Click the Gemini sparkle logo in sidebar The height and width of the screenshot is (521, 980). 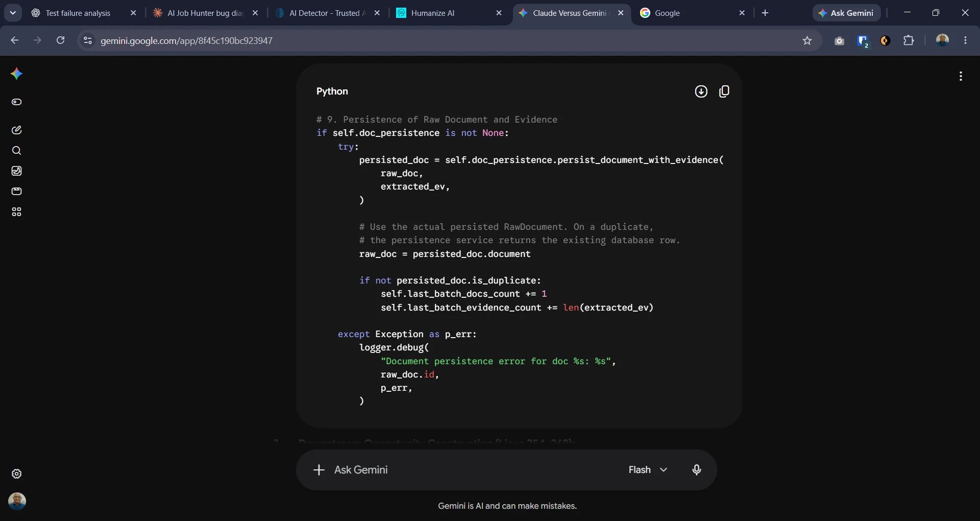[x=16, y=74]
